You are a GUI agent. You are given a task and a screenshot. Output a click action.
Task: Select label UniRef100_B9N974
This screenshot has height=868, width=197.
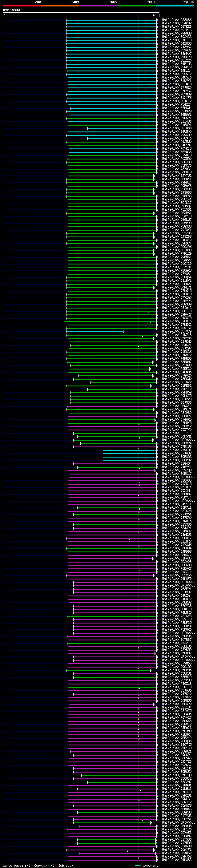pyautogui.click(x=176, y=243)
